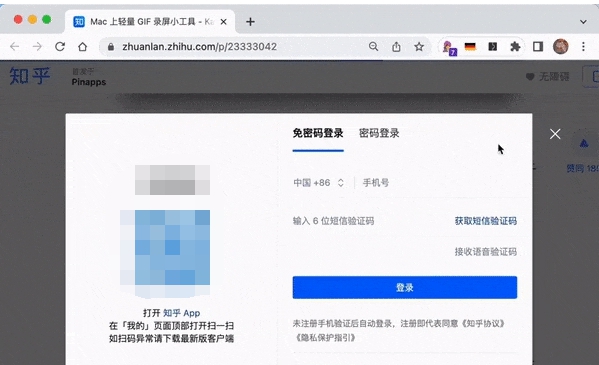Image resolution: width=599 pixels, height=365 pixels.
Task: Bookmark the page with the star icon
Action: coord(419,47)
